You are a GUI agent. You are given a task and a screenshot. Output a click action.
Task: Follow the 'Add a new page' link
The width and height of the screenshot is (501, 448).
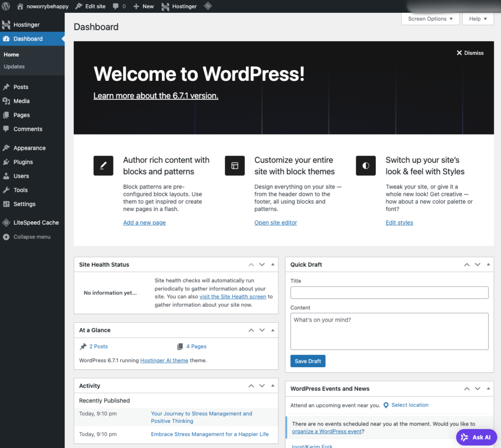click(x=144, y=223)
